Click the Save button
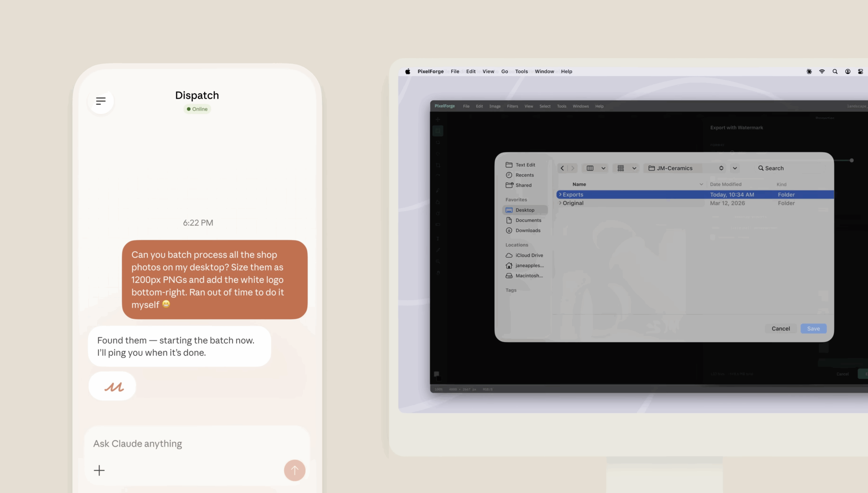The width and height of the screenshot is (868, 493). click(x=813, y=329)
